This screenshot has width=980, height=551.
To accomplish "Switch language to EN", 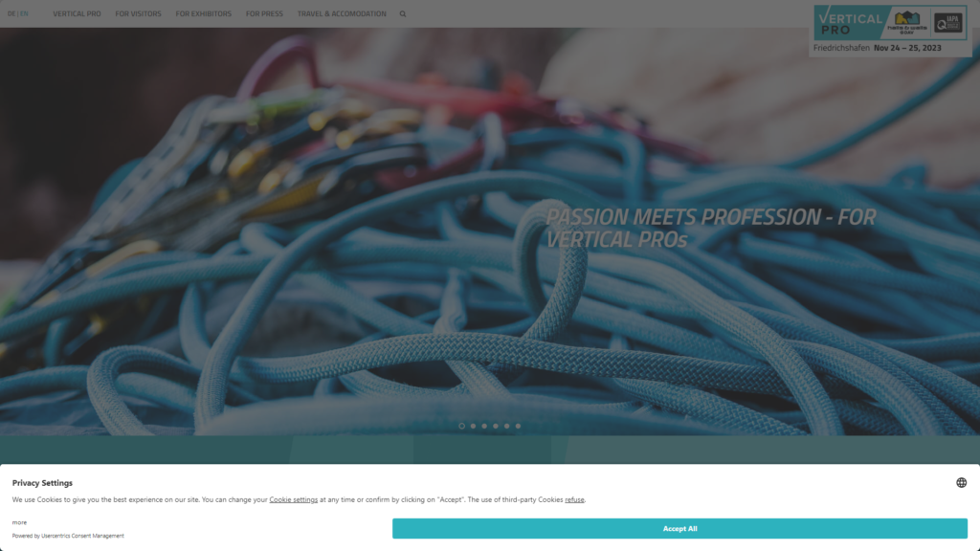I will [24, 14].
